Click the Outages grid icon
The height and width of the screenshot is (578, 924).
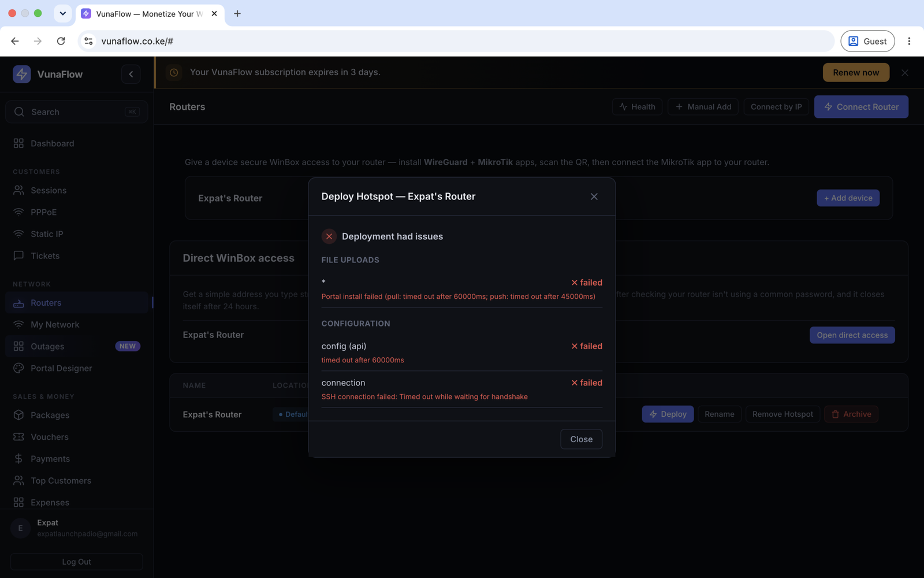[x=18, y=346]
